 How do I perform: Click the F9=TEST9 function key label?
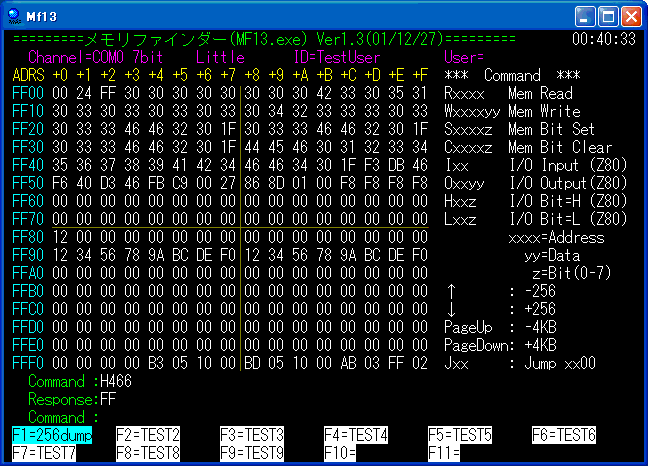point(252,452)
